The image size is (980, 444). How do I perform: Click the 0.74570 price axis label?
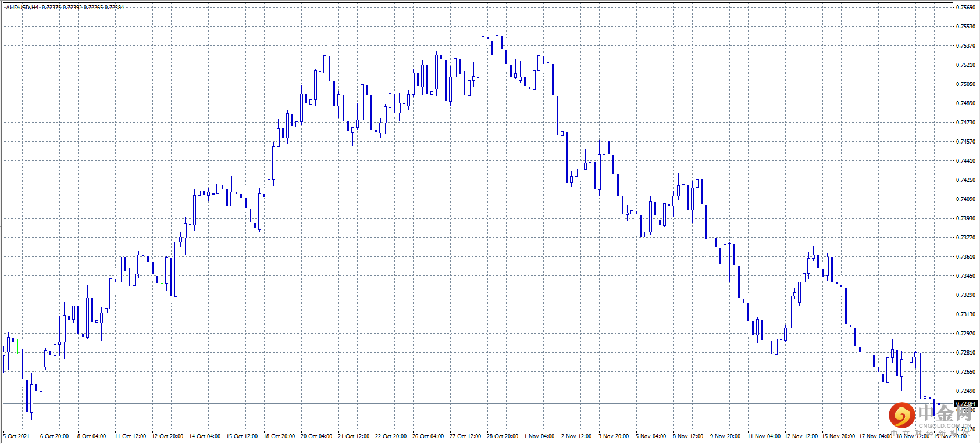tap(966, 142)
